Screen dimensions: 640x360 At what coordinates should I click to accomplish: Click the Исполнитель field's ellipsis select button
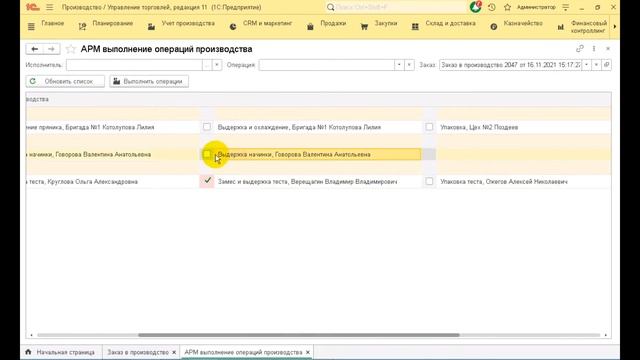(x=207, y=65)
